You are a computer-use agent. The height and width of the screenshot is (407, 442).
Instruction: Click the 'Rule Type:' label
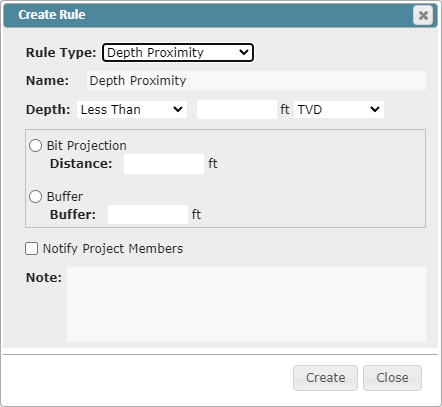point(61,53)
